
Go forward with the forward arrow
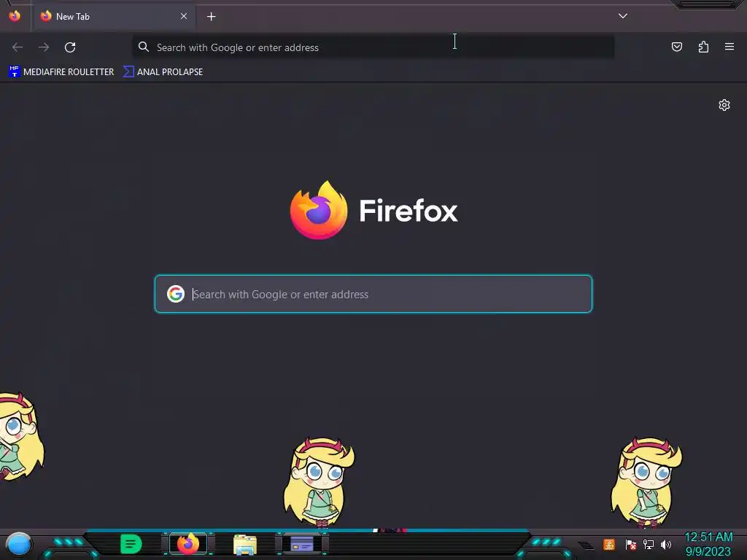44,47
